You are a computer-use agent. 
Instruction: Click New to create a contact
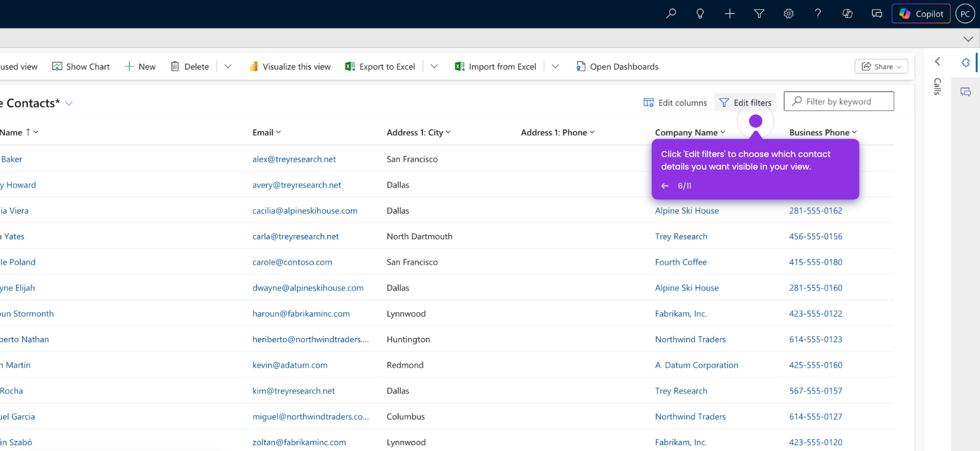coord(140,67)
